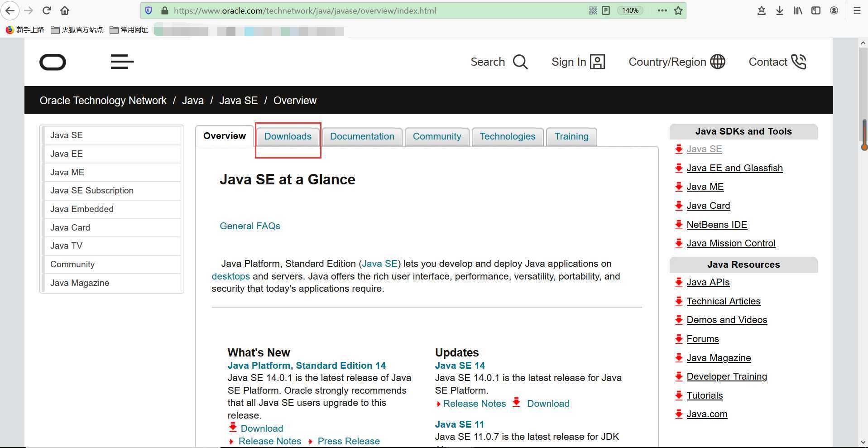Click NetBeans IDE link in sidebar
The image size is (868, 448).
tap(716, 225)
